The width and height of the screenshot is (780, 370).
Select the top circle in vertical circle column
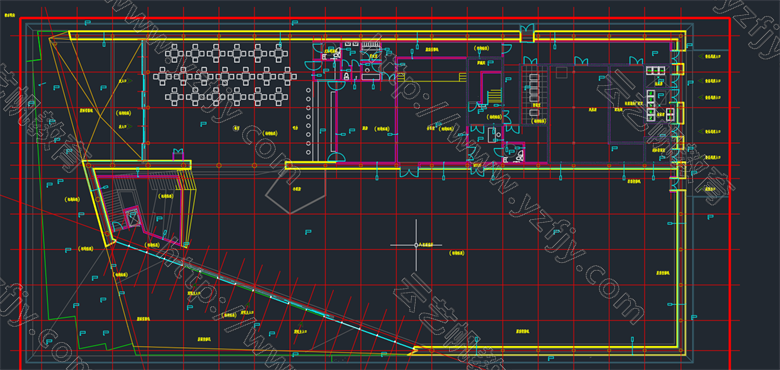[308, 91]
